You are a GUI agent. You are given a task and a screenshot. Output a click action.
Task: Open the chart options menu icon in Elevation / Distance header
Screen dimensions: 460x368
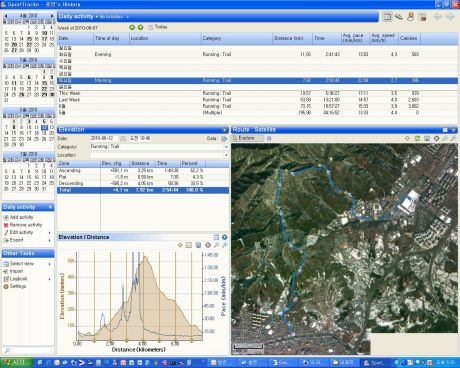tap(216, 237)
